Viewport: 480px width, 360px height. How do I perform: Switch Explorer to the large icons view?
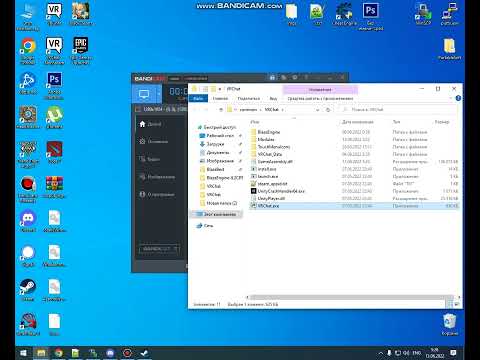[456, 304]
